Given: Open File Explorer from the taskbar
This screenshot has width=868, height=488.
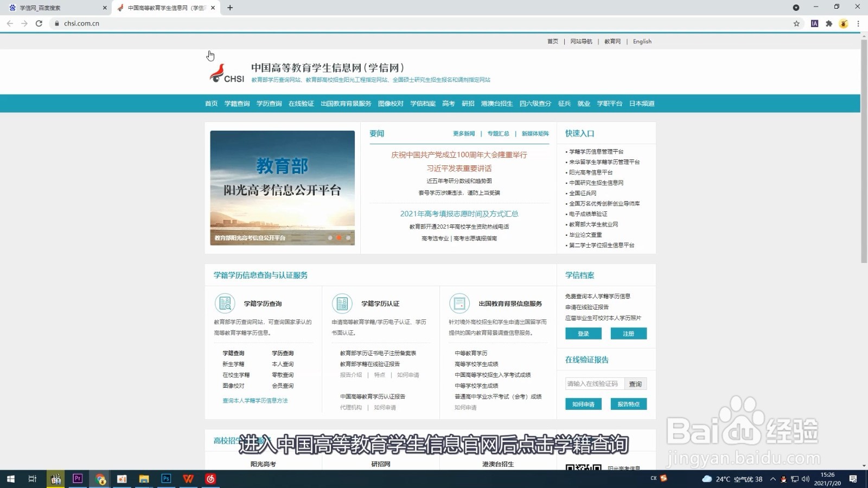Looking at the screenshot, I should coord(144,479).
